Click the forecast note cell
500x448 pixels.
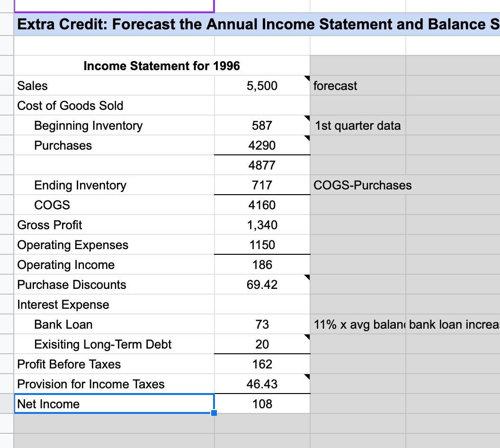pos(358,85)
